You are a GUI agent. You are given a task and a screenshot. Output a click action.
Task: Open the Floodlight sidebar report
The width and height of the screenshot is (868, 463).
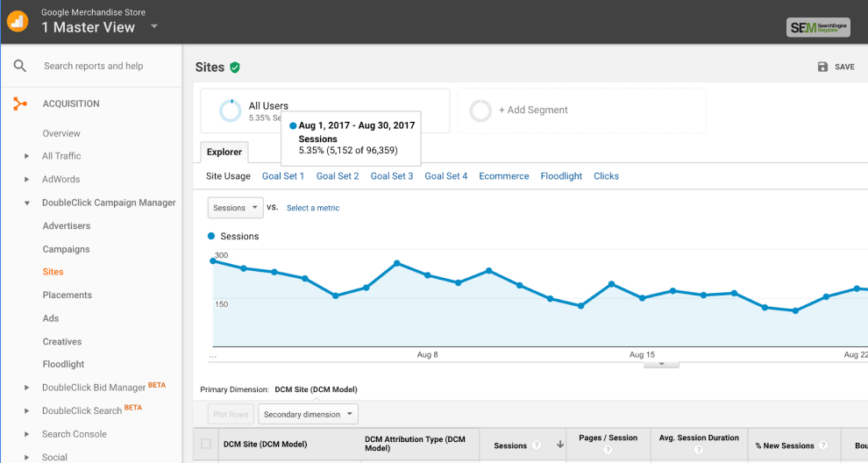[x=63, y=365]
